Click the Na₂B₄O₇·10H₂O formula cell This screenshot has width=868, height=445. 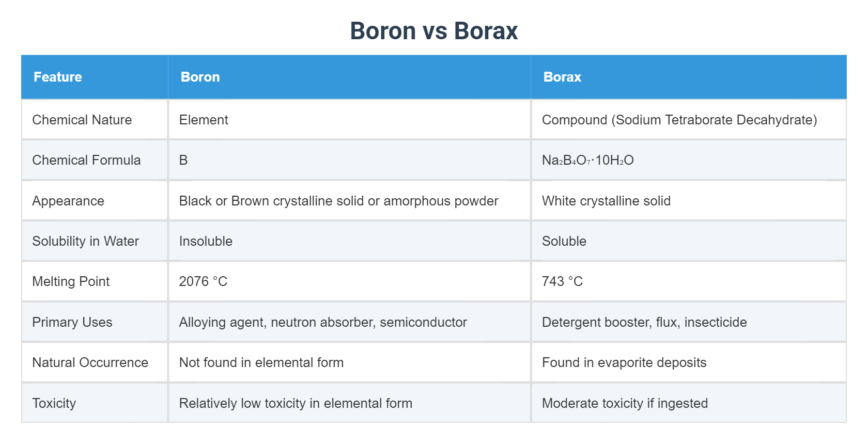click(587, 160)
